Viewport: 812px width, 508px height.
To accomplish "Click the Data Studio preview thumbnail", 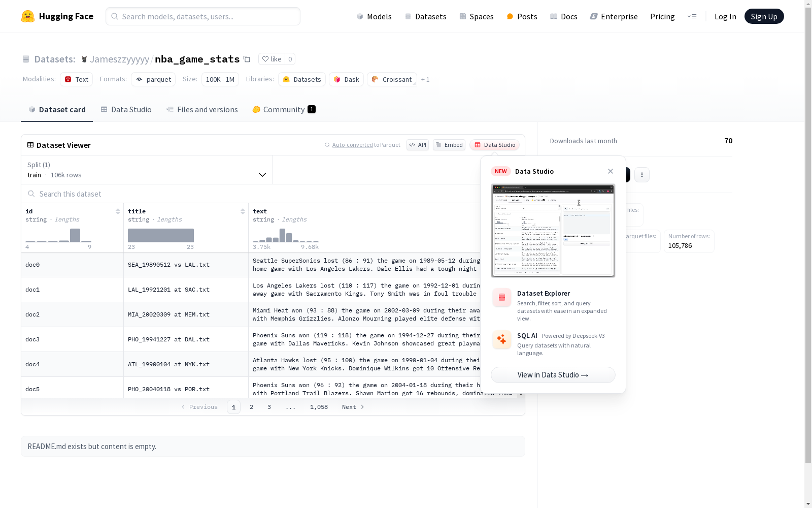I will [553, 231].
